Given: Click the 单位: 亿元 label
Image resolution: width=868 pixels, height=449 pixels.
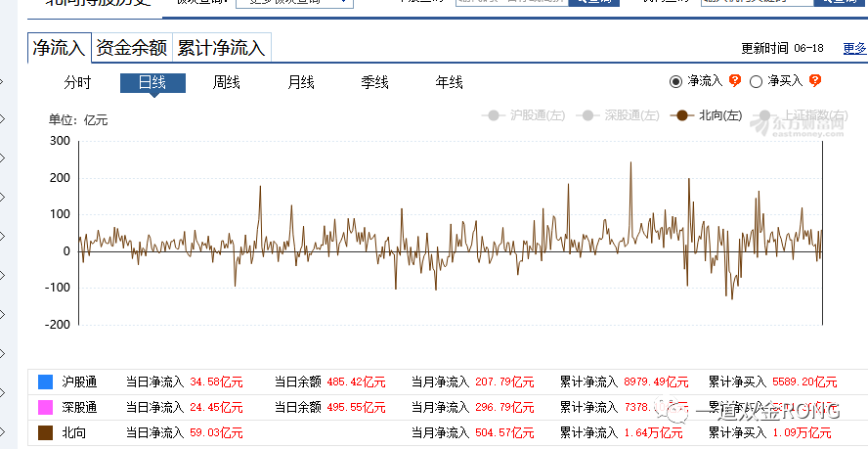Looking at the screenshot, I should [x=78, y=119].
